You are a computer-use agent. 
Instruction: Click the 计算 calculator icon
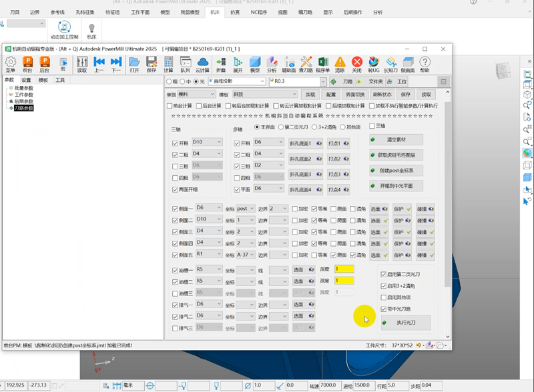pyautogui.click(x=168, y=63)
